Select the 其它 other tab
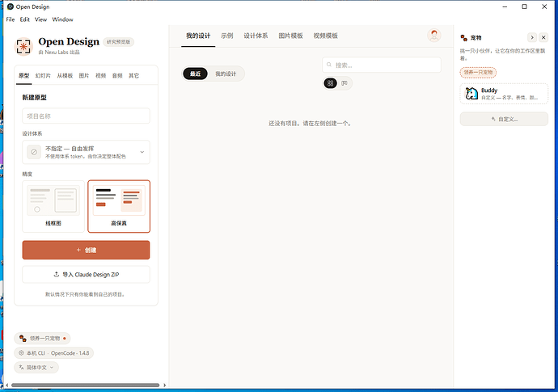 click(133, 75)
